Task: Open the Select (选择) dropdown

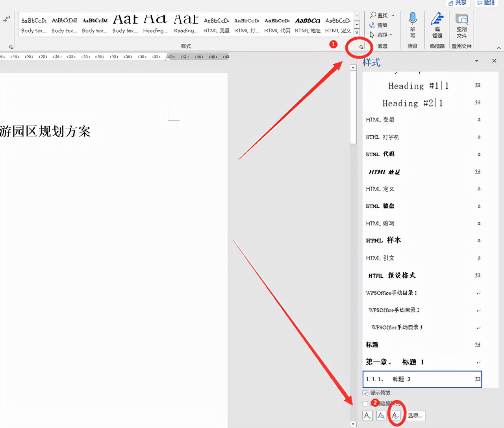Action: pyautogui.click(x=380, y=35)
